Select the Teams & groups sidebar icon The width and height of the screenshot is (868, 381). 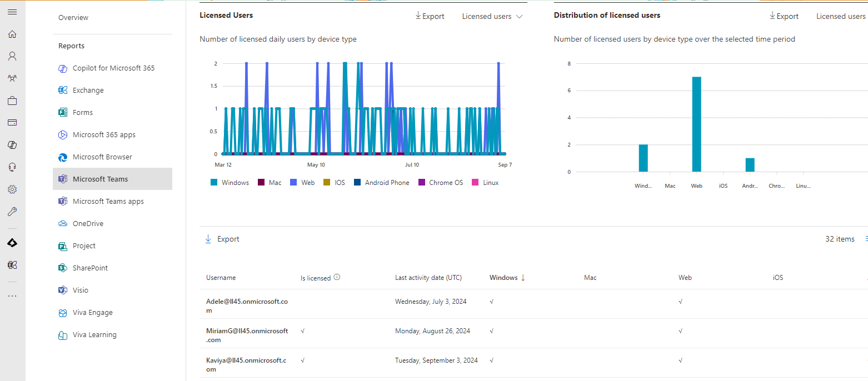[12, 78]
